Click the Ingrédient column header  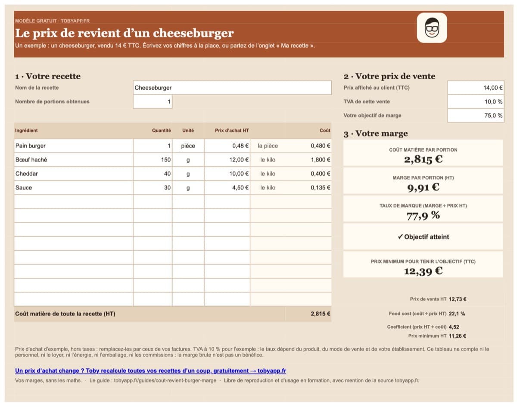coord(26,131)
